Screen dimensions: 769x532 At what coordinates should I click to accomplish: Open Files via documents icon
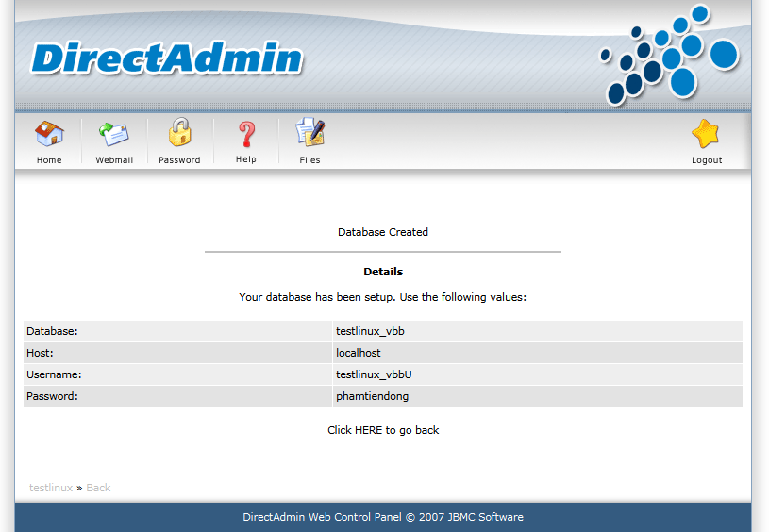pyautogui.click(x=309, y=131)
